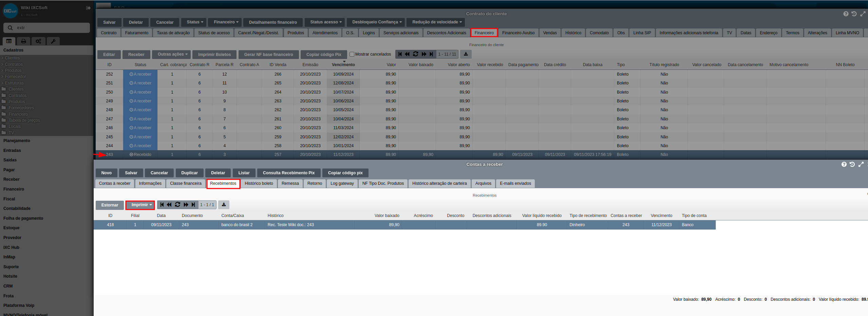Click the Estornar button

point(110,205)
